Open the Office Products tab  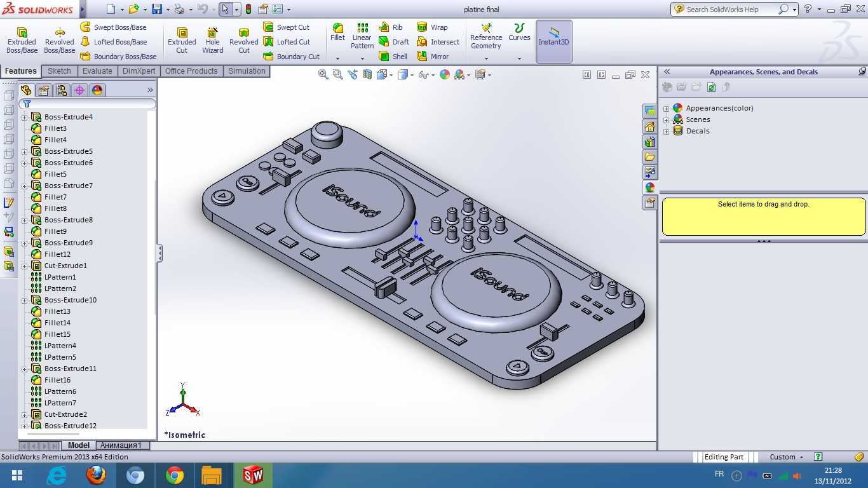click(191, 71)
